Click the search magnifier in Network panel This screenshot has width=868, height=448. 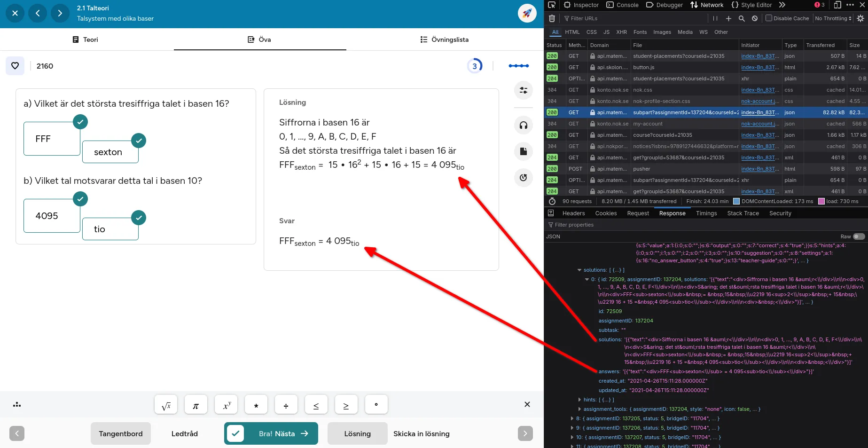coord(742,18)
